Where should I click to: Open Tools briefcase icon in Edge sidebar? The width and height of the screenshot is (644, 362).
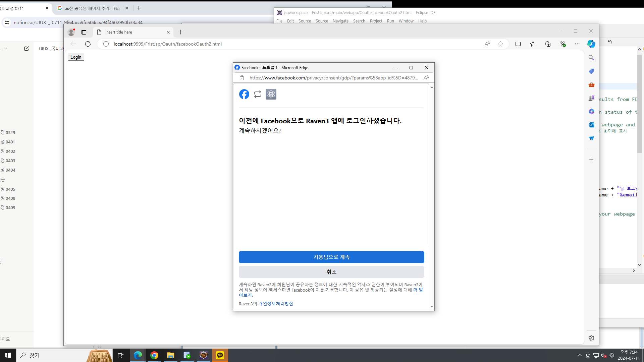click(x=591, y=85)
